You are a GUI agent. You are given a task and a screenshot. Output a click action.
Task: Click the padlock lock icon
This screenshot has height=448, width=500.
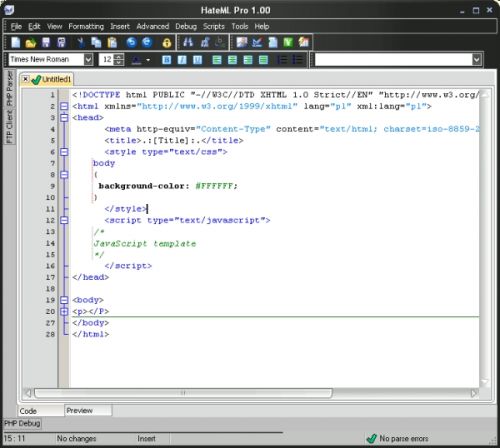(167, 43)
